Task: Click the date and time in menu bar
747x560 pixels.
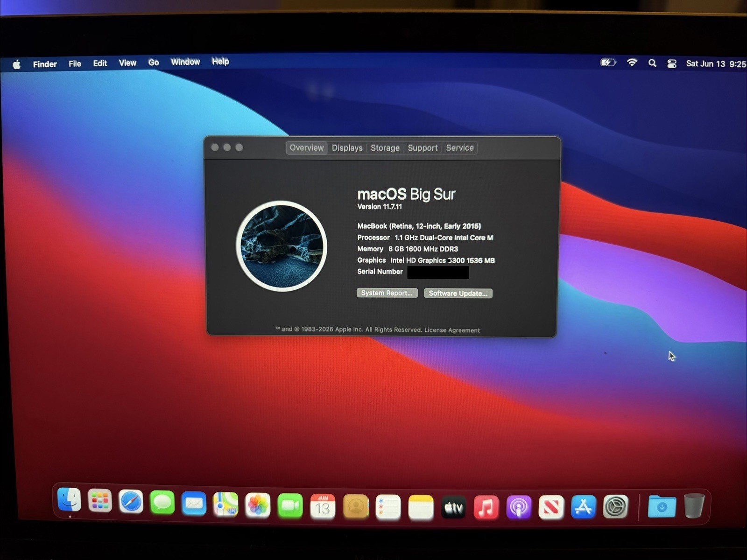Action: [x=716, y=63]
